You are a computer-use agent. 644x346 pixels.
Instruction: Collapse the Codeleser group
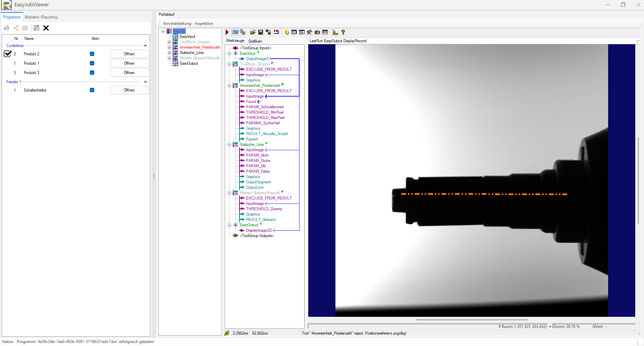[x=145, y=46]
